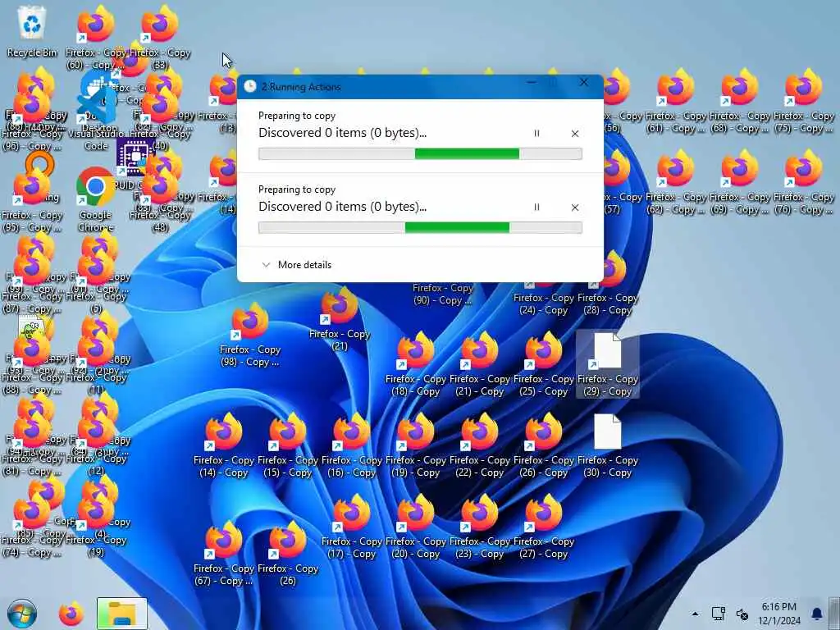Viewport: 840px width, 630px height.
Task: Select Firefox - Copy (62) - Copy shortcut
Action: [676, 183]
